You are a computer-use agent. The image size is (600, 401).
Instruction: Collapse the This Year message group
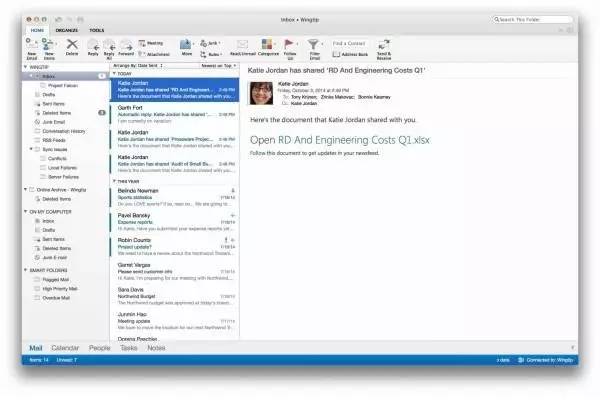[x=114, y=181]
